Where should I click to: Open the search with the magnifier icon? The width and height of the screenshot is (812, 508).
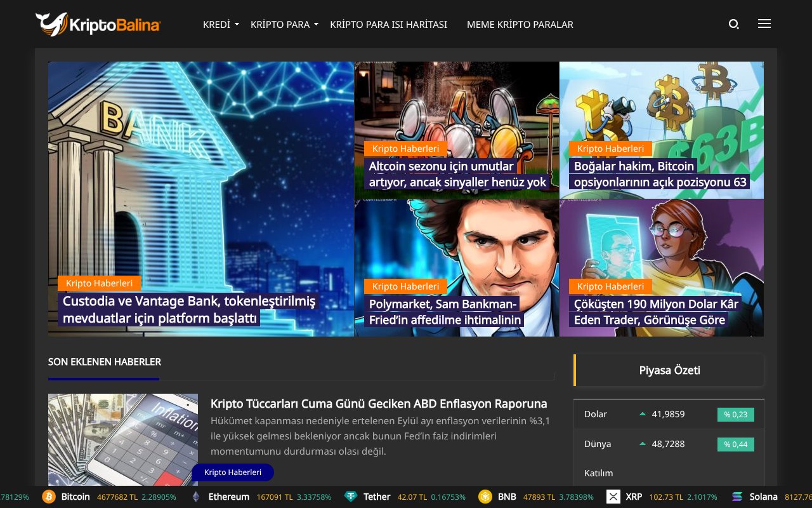pyautogui.click(x=734, y=23)
